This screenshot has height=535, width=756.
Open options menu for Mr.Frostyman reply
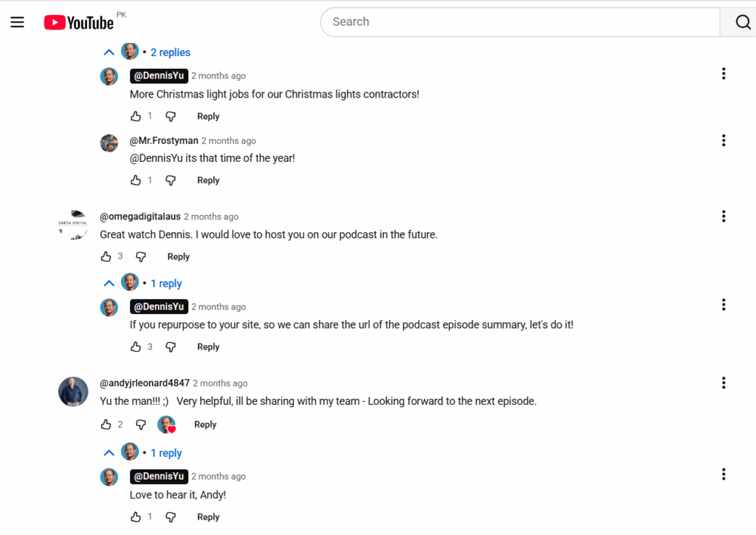coord(724,140)
